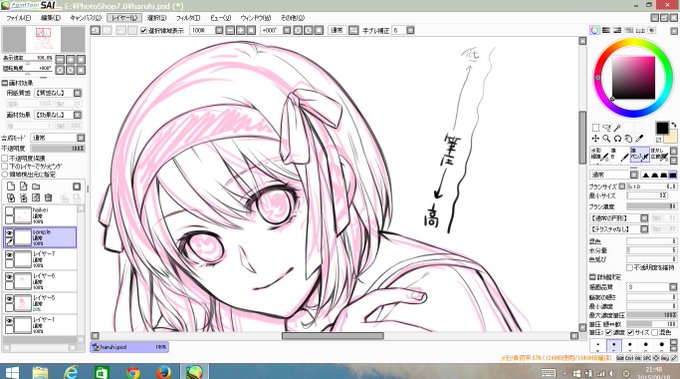Open Firefox from the taskbar
680x379 pixels.
click(163, 372)
